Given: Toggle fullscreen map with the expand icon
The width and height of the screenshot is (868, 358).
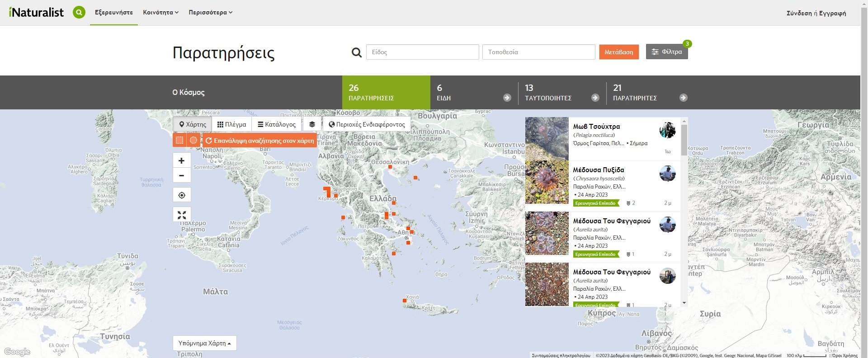Looking at the screenshot, I should (x=182, y=215).
